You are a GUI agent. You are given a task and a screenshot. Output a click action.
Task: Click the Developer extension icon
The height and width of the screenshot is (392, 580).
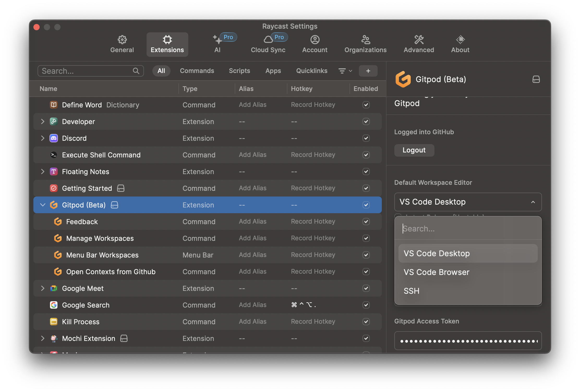(54, 121)
